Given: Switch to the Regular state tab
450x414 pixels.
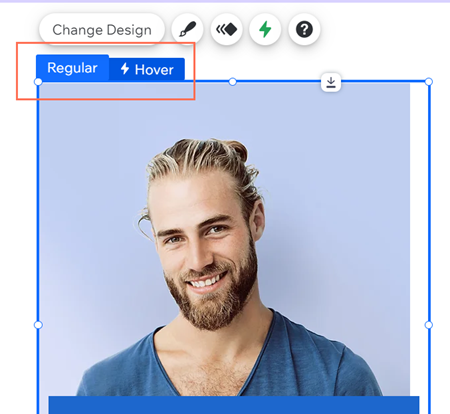Looking at the screenshot, I should tap(72, 68).
